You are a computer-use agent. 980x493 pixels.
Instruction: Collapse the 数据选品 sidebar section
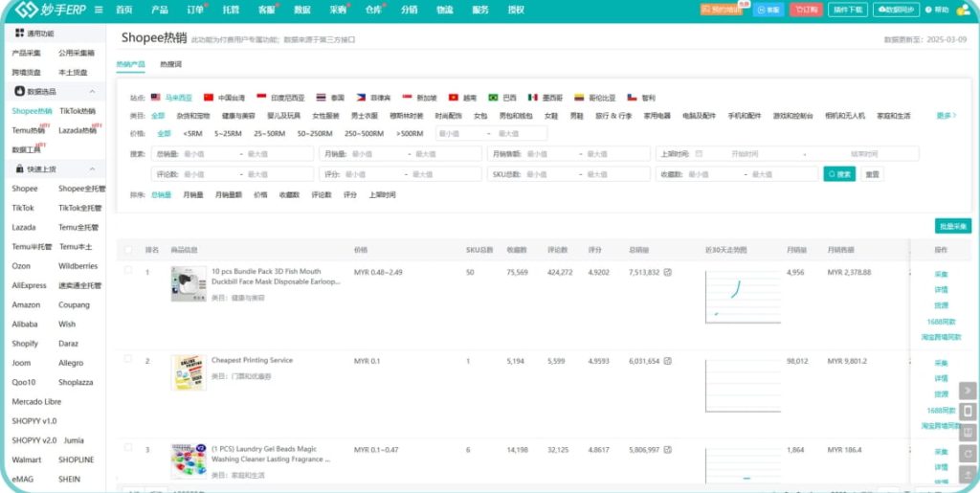click(x=92, y=91)
